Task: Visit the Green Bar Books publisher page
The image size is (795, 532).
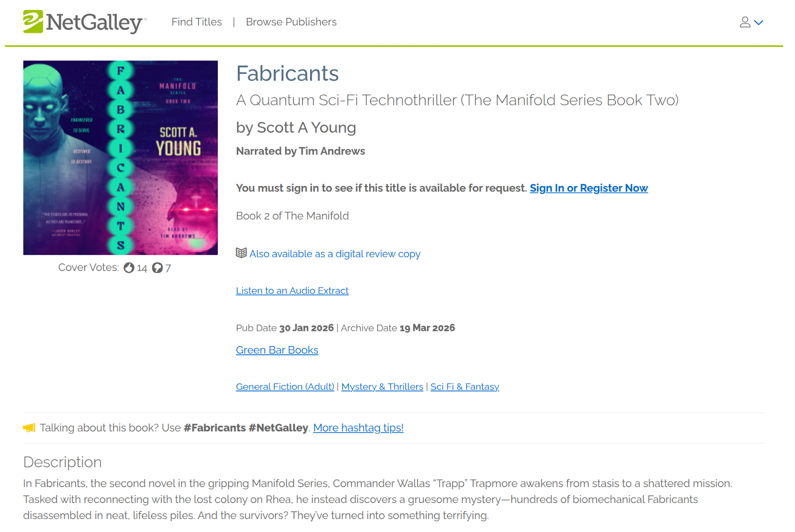Action: point(277,350)
